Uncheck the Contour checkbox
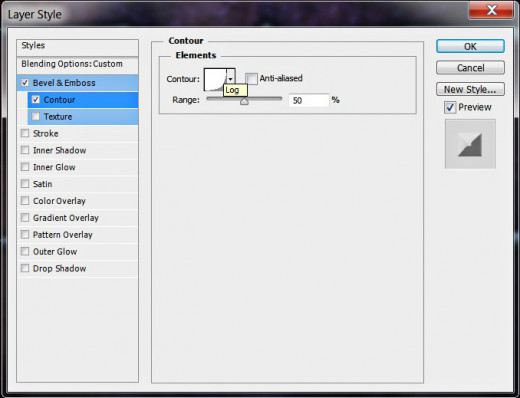The height and width of the screenshot is (398, 520). [36, 100]
